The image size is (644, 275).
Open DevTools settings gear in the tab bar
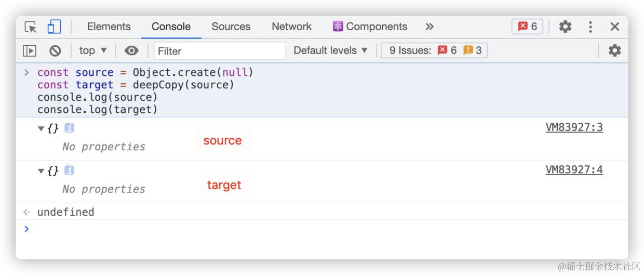pyautogui.click(x=565, y=27)
